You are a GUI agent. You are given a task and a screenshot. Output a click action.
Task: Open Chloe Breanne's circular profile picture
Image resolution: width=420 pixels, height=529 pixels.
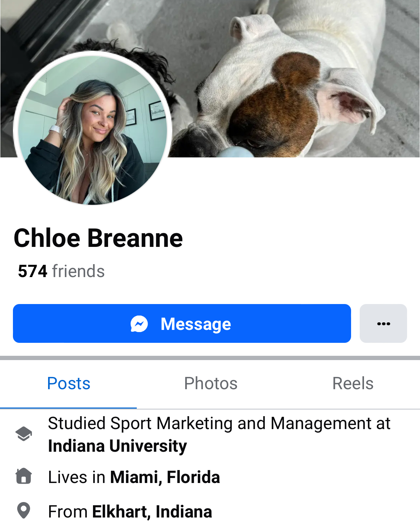point(93,129)
